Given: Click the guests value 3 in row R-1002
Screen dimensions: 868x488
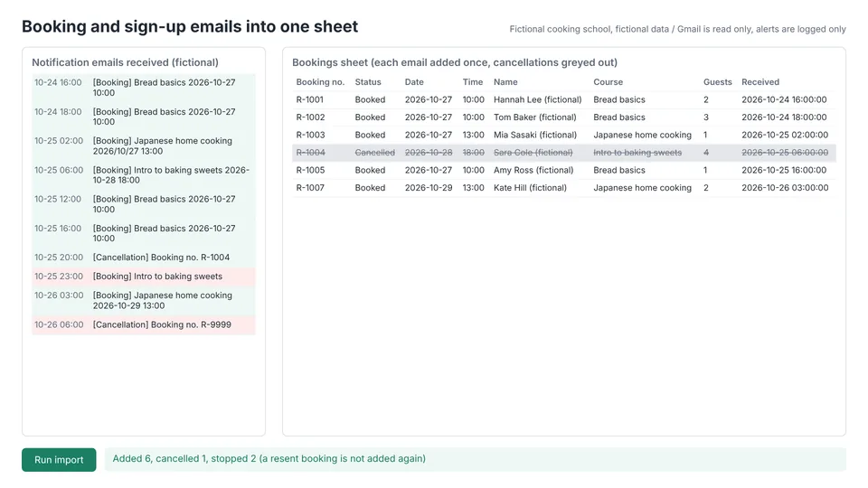Looking at the screenshot, I should click(x=706, y=117).
